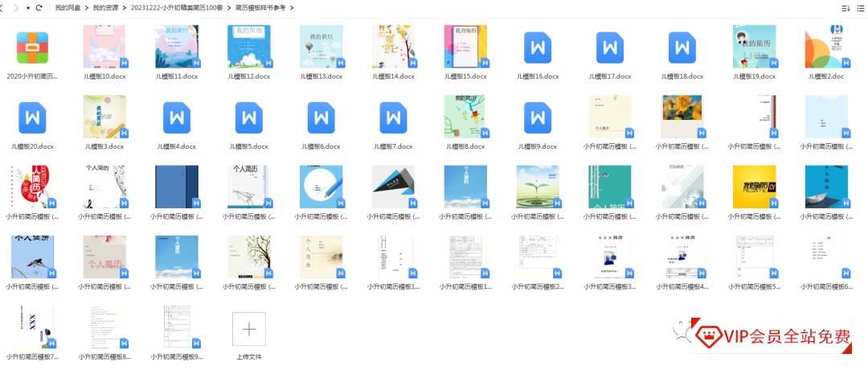
Task: Select the W icon of JL模板16.docx
Action: 538,47
